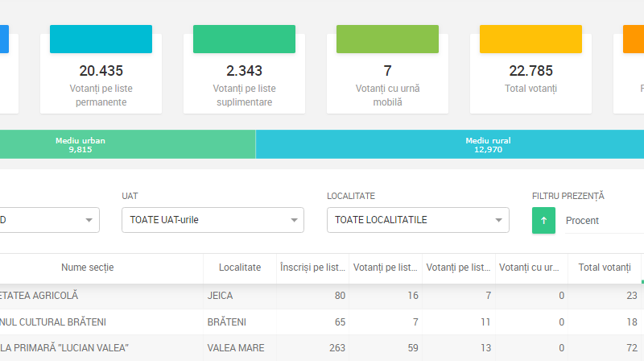The height and width of the screenshot is (361, 644).
Task: Open the UAT dropdown 'TOATE UAT-urile'
Action: [x=212, y=220]
